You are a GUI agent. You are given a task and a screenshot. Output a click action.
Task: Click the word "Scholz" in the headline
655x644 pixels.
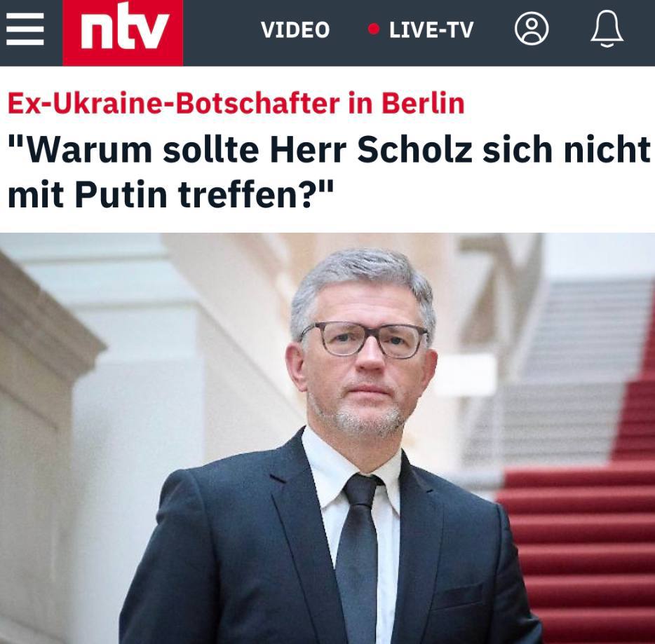pyautogui.click(x=414, y=149)
